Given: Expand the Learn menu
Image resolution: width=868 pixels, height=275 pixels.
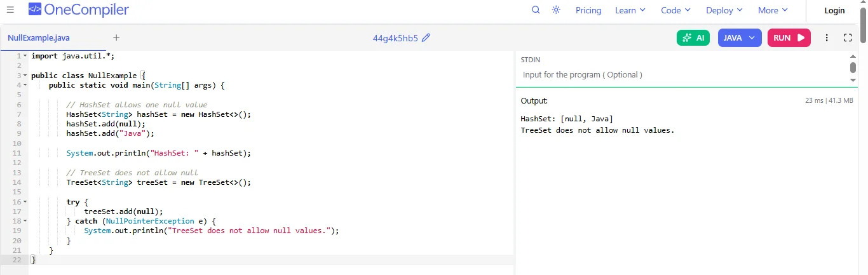Looking at the screenshot, I should click(630, 10).
